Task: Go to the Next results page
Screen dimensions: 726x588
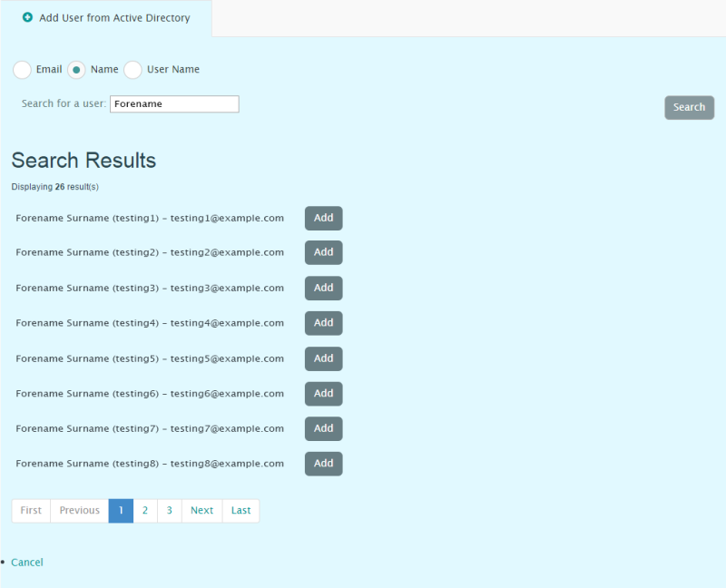Action: point(201,510)
